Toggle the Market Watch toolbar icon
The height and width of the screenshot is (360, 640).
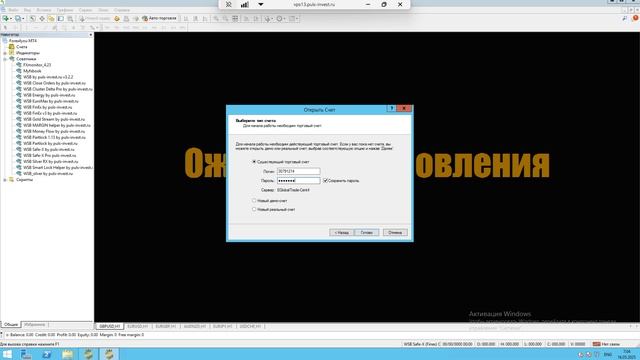[x=32, y=18]
